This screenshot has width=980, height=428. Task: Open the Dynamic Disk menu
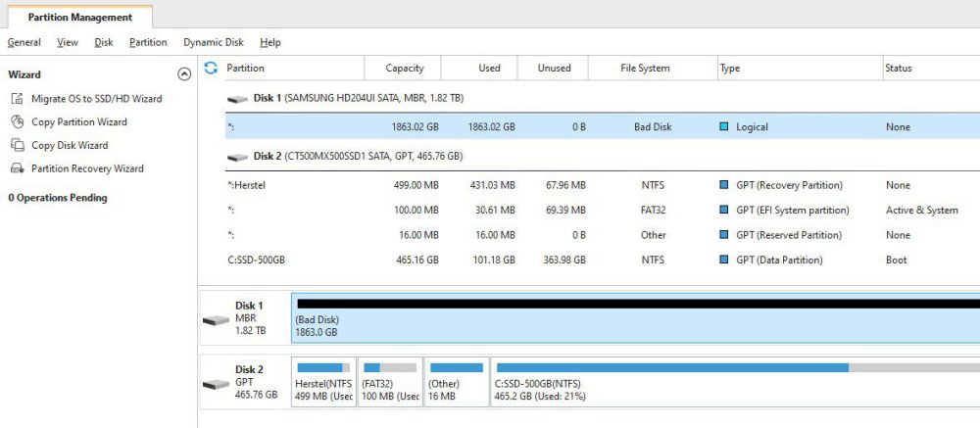(x=213, y=42)
